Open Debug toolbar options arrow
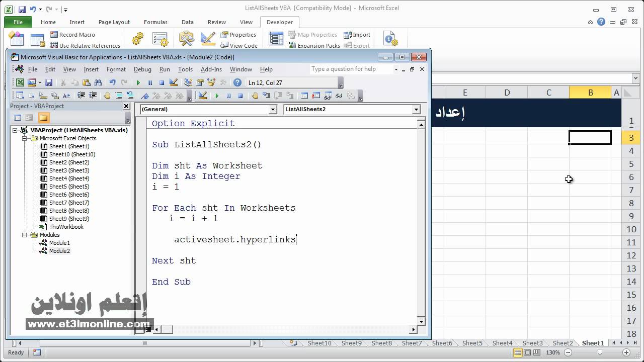This screenshot has height=362, width=644. tap(361, 96)
